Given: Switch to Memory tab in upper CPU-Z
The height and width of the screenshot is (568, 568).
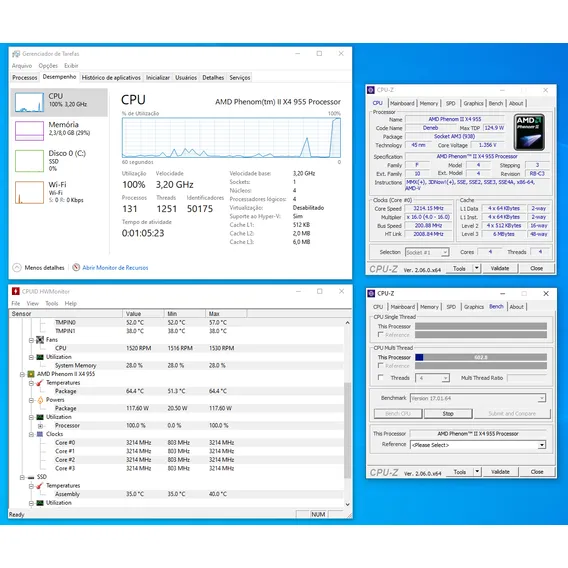Looking at the screenshot, I should (429, 103).
